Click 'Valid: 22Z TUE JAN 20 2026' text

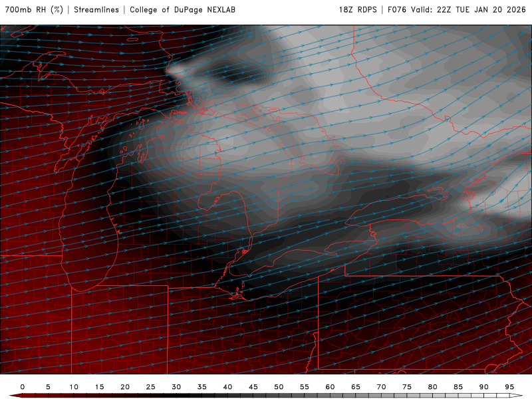point(468,9)
